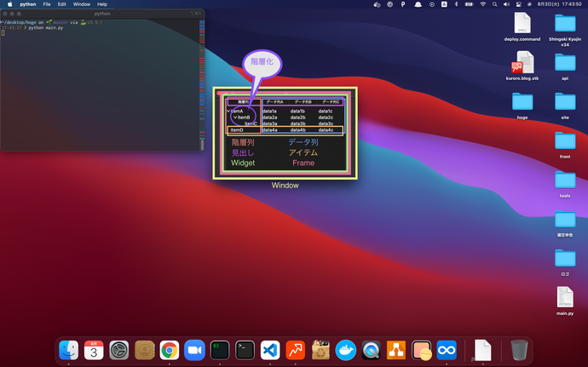This screenshot has width=588, height=367.
Task: Activate Siri from the menu bar
Action: tap(529, 4)
